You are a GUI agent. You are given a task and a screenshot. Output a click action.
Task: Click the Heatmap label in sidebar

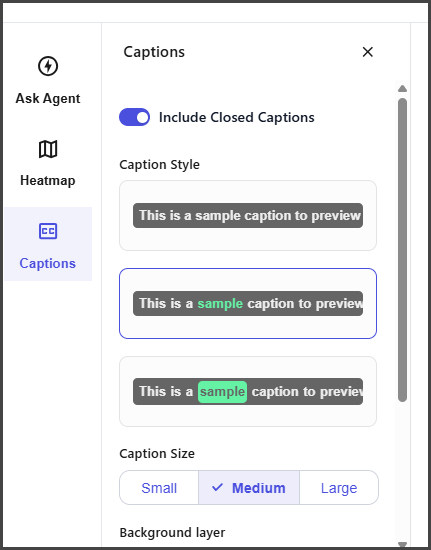pos(48,181)
